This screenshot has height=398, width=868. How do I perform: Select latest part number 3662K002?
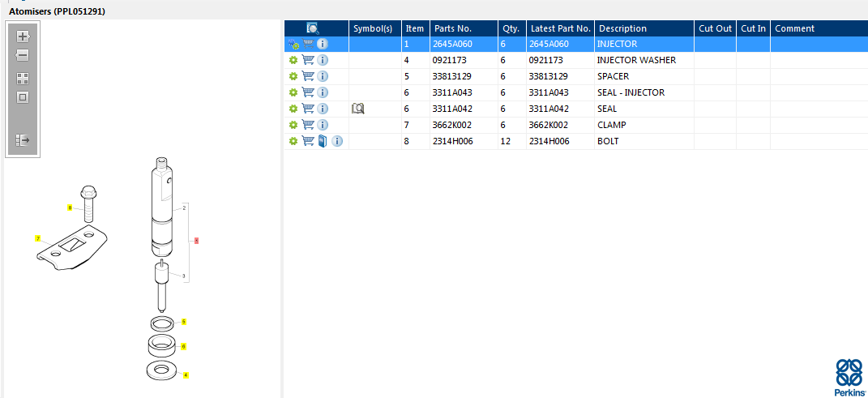coord(561,125)
